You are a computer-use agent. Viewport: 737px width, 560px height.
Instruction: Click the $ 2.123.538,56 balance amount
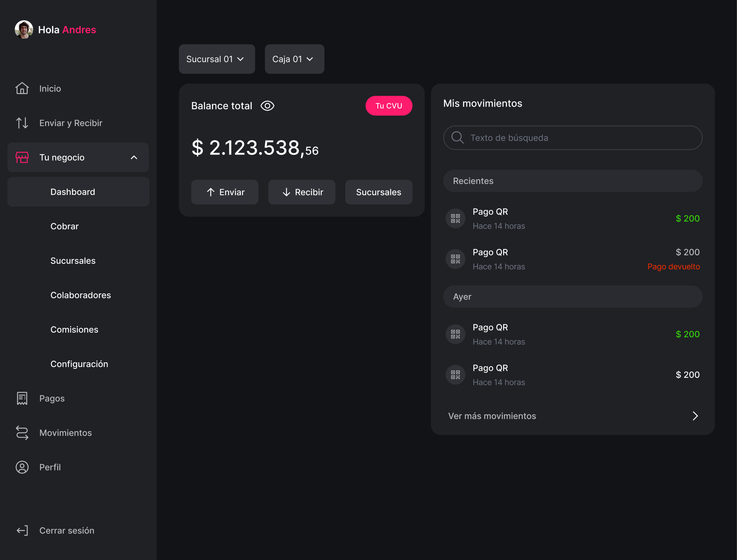click(x=255, y=148)
